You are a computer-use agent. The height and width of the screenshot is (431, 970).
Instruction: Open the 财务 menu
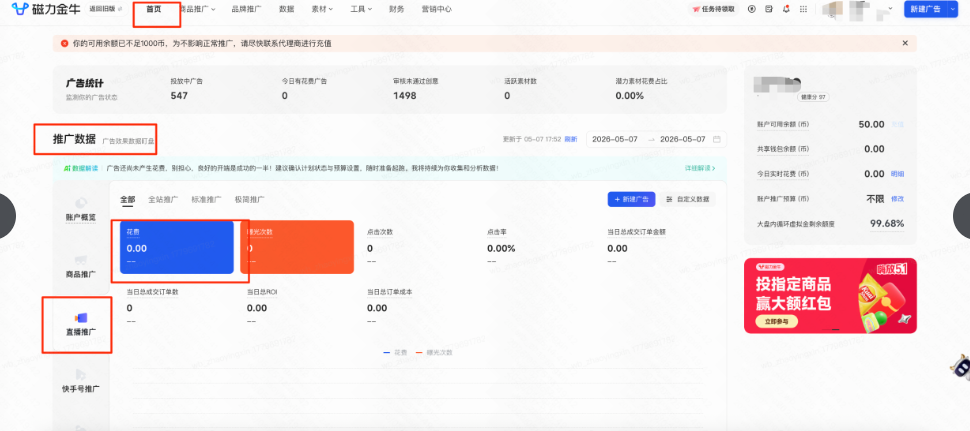pyautogui.click(x=397, y=9)
